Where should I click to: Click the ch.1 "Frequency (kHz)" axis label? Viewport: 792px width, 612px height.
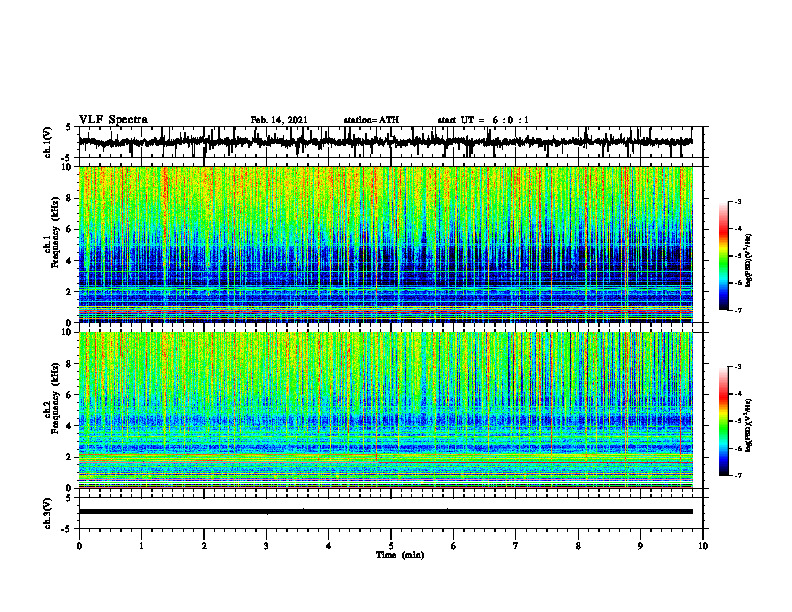pyautogui.click(x=55, y=232)
